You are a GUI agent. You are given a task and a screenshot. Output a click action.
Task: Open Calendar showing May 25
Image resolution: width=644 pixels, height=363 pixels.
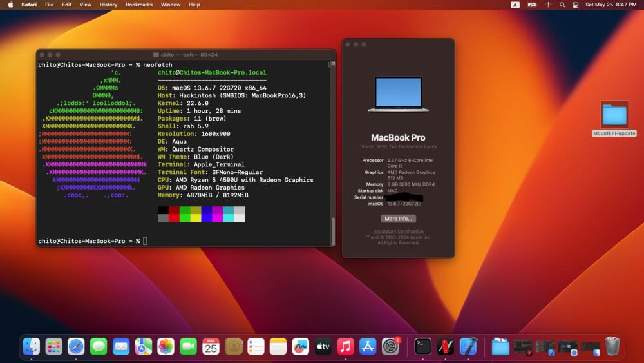[x=211, y=346]
